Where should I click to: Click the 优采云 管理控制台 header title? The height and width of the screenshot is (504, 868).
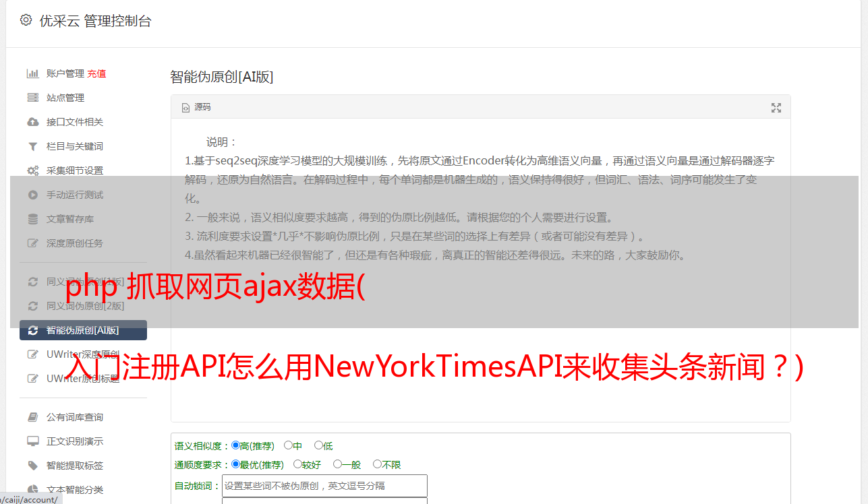(x=95, y=21)
